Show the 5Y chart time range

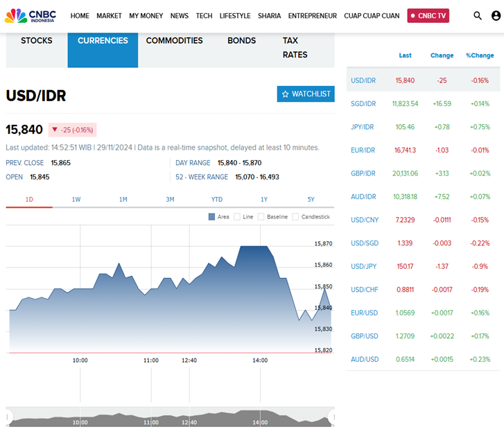click(x=311, y=200)
